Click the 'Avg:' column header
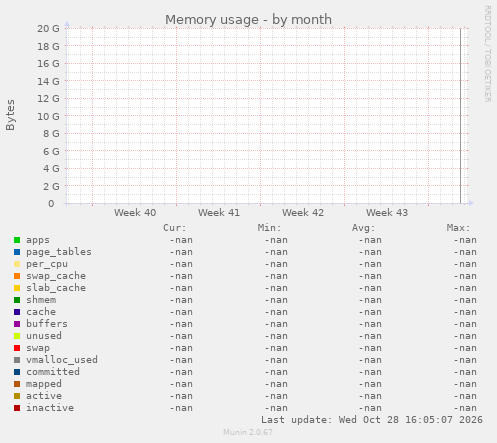 click(364, 228)
